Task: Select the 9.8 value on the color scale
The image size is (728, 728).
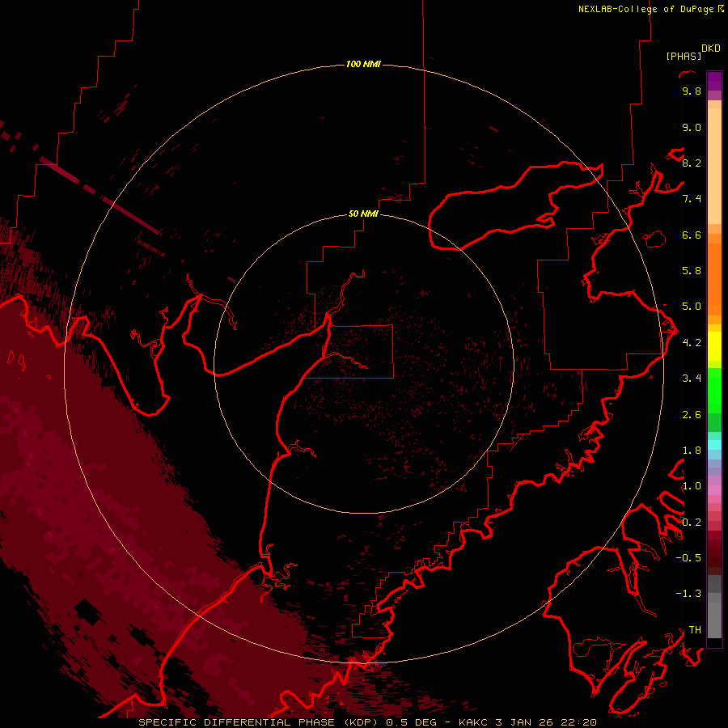Action: tap(692, 91)
